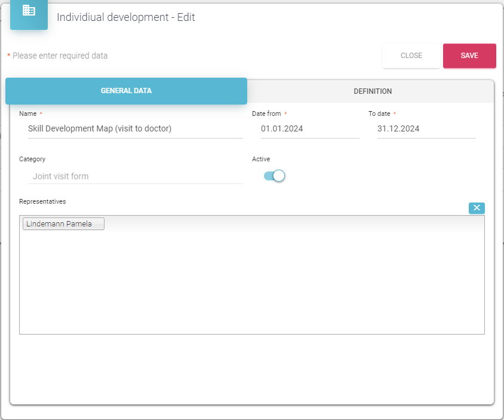This screenshot has height=420, width=504.
Task: Click the Close button
Action: click(x=411, y=56)
